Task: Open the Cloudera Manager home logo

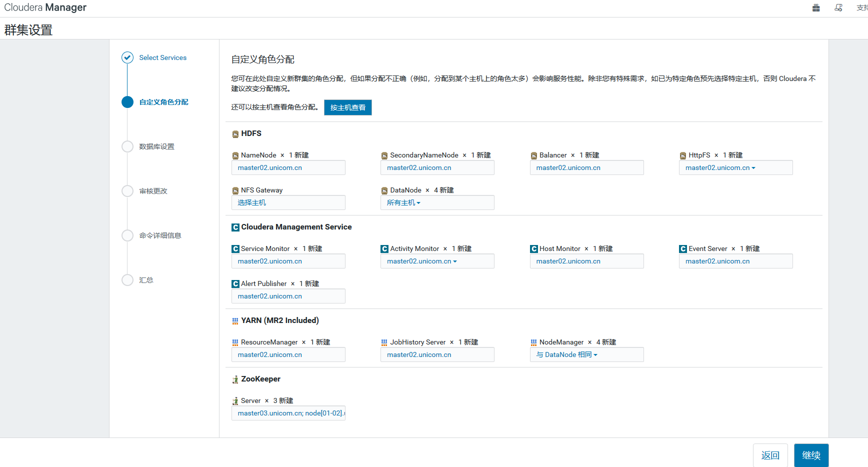Action: click(45, 7)
